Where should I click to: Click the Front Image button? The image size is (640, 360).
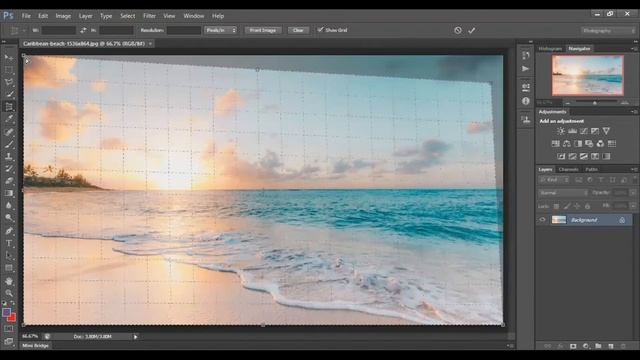263,30
